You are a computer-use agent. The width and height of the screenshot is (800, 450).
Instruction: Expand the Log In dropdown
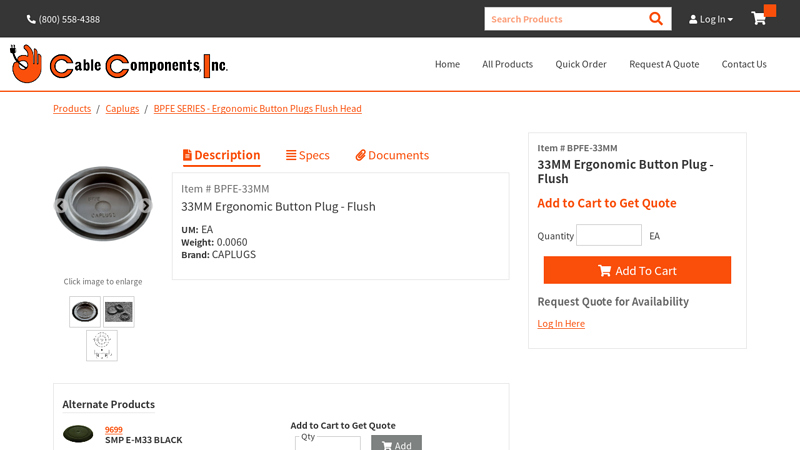coord(711,19)
